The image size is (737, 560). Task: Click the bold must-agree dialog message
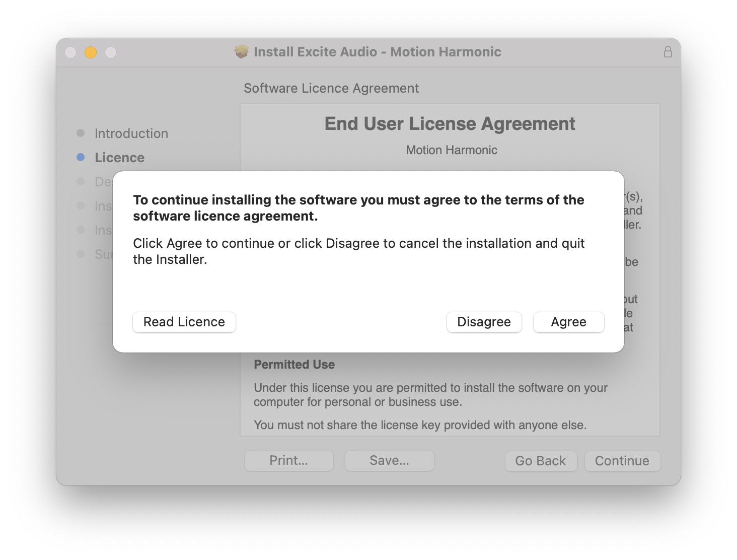click(358, 208)
